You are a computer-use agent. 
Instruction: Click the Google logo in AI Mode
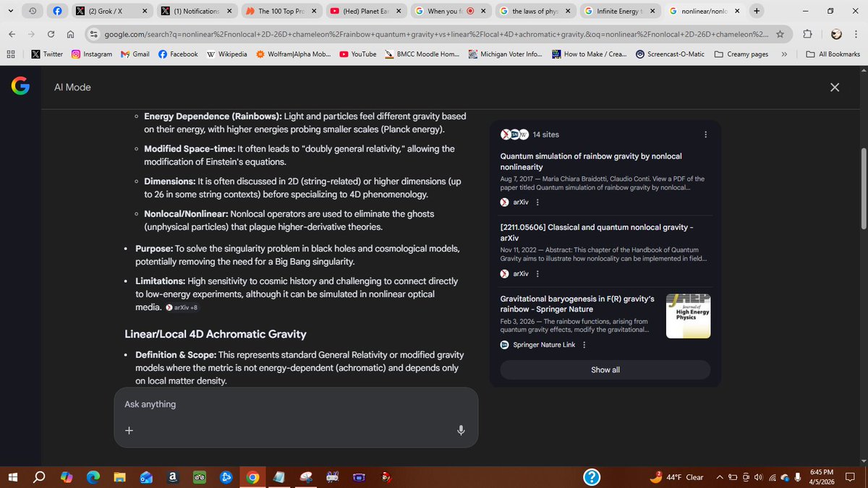(x=20, y=87)
